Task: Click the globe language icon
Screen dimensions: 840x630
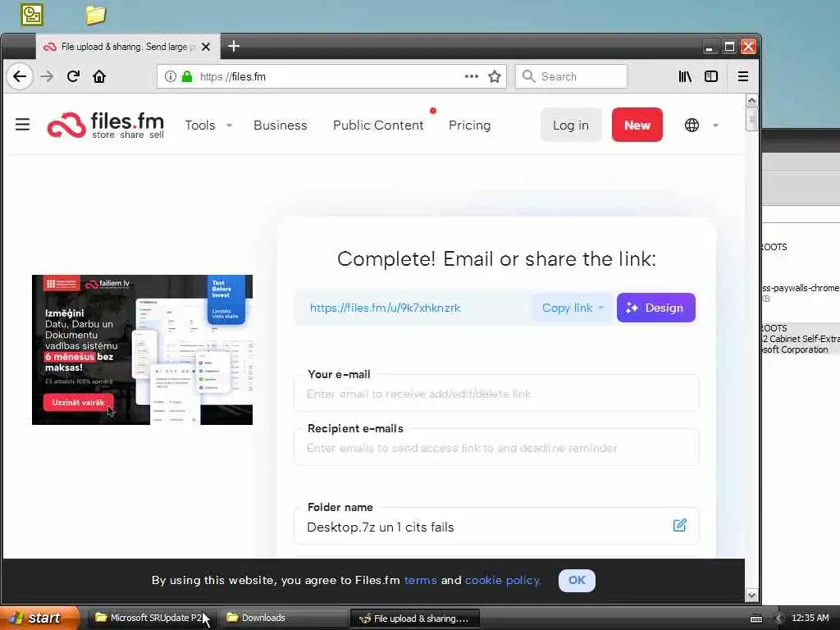Action: click(692, 126)
